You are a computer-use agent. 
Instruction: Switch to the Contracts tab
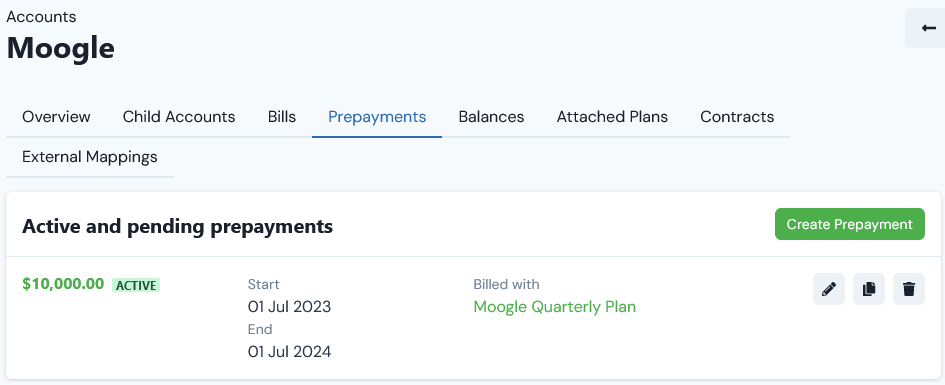[x=737, y=116]
